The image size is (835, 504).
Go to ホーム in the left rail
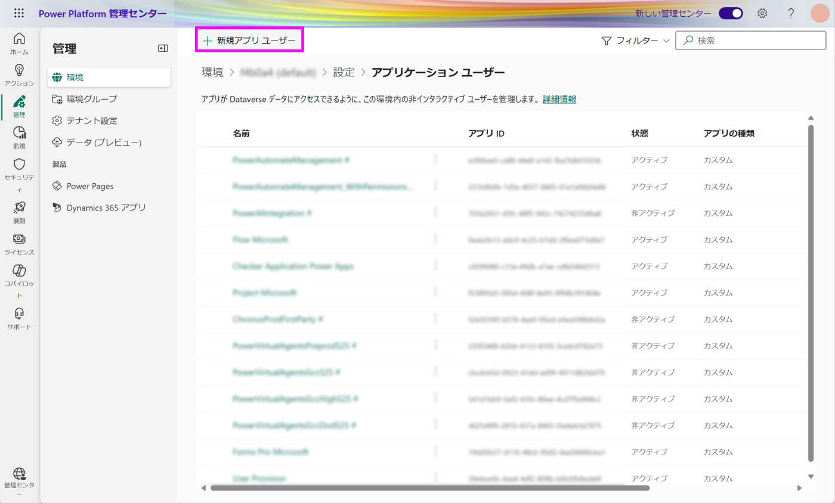click(x=19, y=44)
